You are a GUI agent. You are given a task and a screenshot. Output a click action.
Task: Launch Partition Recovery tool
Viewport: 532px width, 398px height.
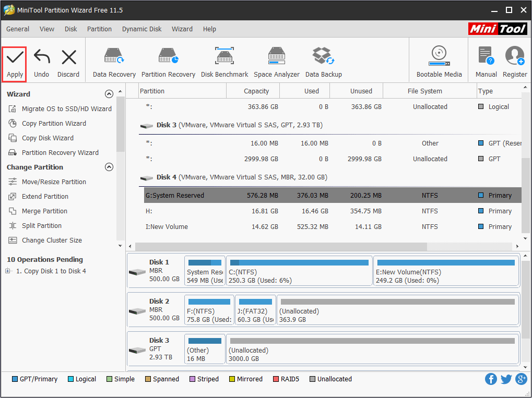point(168,63)
